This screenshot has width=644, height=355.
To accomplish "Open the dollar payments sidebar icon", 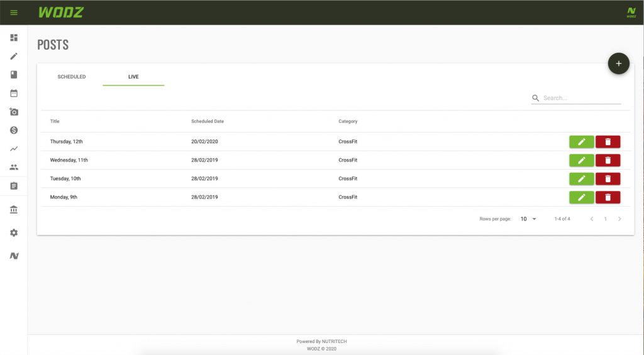I will tap(14, 130).
